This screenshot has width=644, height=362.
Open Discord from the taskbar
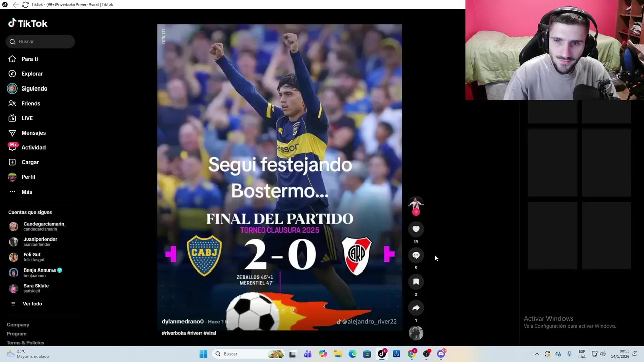(x=441, y=354)
